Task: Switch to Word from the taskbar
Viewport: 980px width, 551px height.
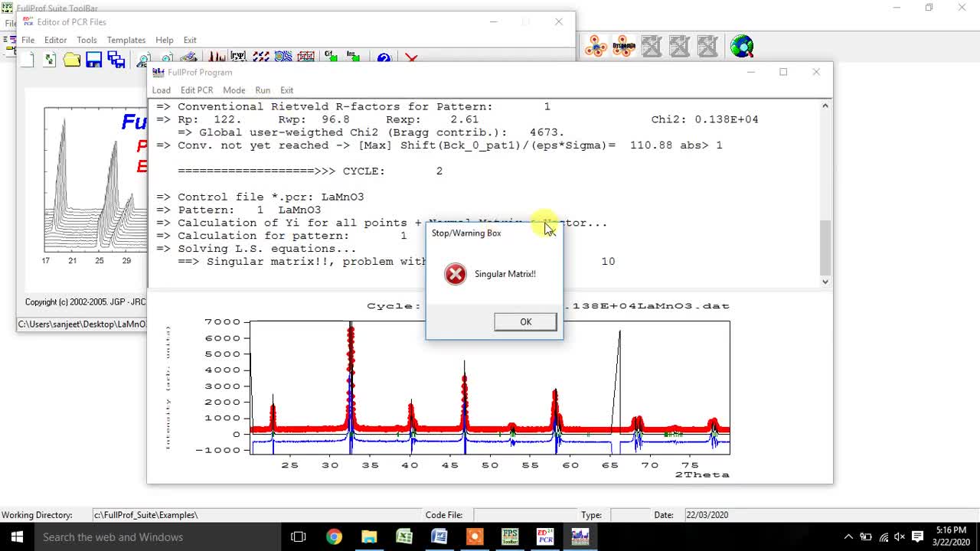Action: [439, 537]
